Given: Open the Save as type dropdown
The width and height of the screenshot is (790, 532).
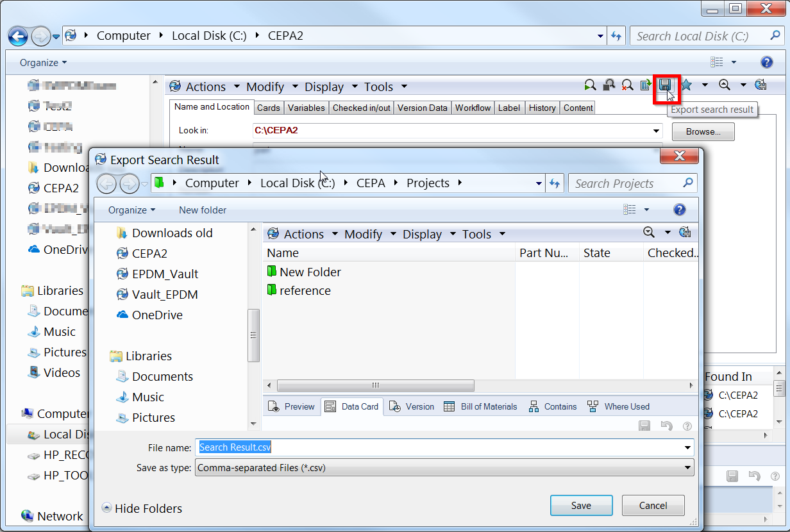Looking at the screenshot, I should pos(444,468).
